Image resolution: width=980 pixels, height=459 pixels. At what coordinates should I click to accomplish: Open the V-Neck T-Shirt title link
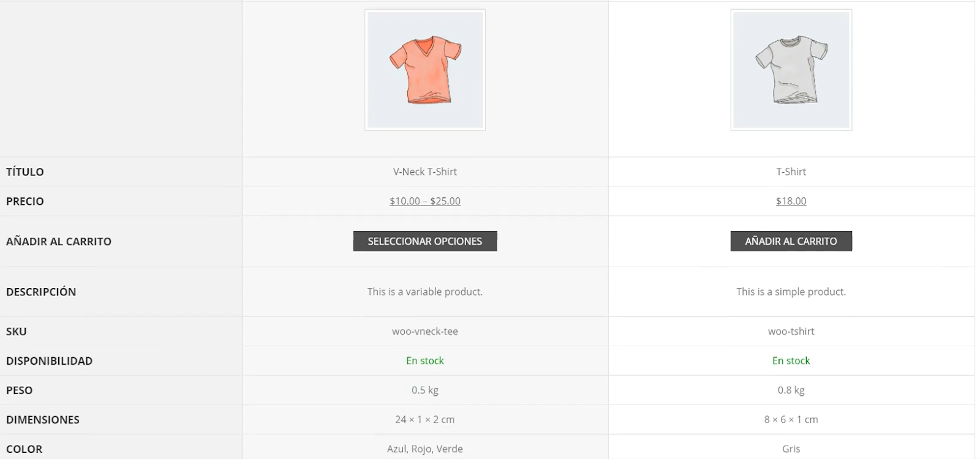425,172
